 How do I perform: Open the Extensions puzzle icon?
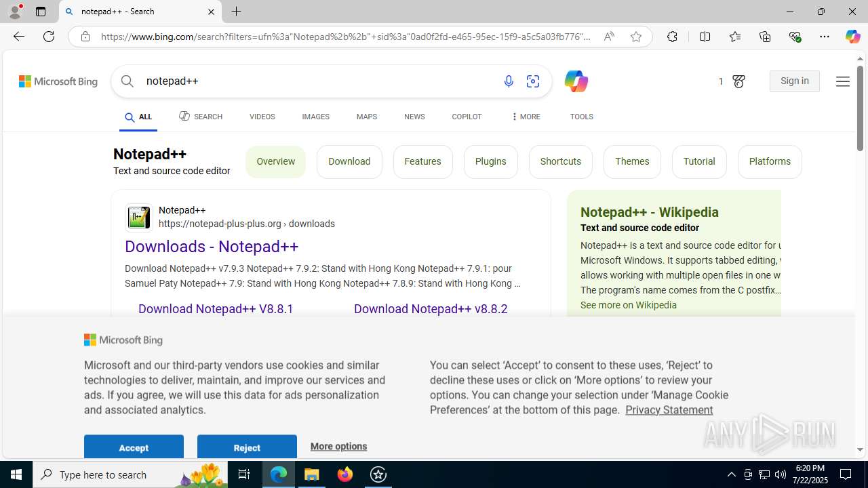pyautogui.click(x=672, y=37)
